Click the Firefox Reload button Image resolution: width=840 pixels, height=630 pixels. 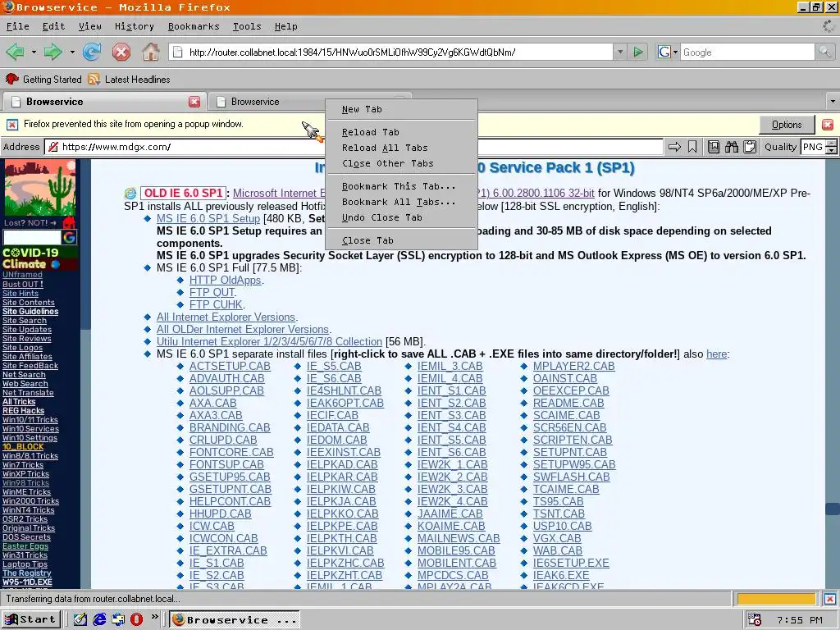tap(92, 52)
